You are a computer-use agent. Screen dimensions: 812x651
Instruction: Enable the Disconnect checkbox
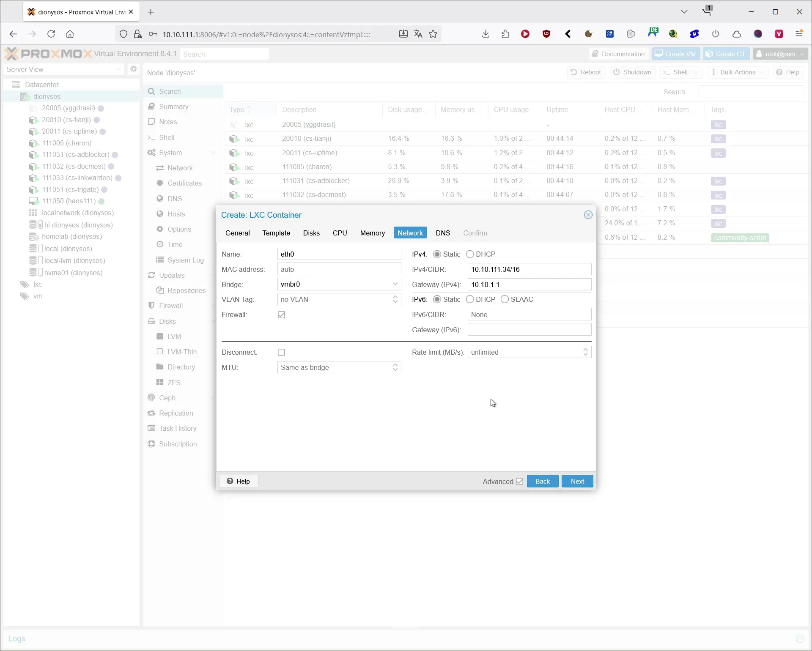(x=281, y=352)
